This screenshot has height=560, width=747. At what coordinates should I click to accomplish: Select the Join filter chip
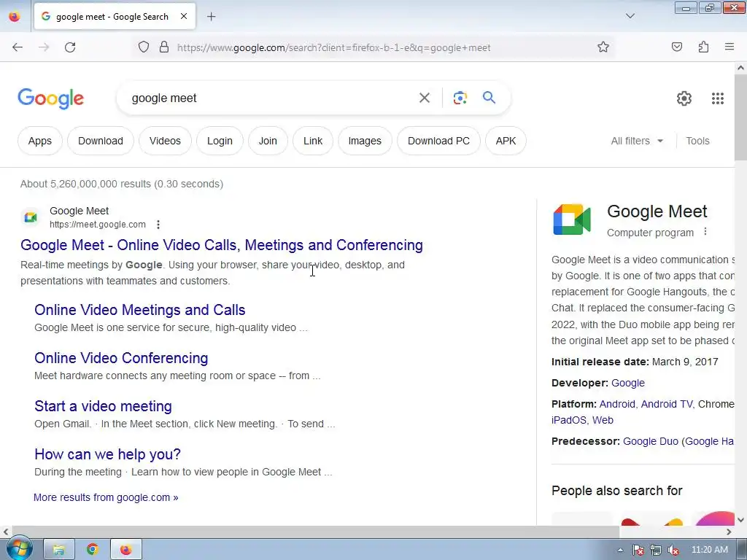click(x=268, y=141)
